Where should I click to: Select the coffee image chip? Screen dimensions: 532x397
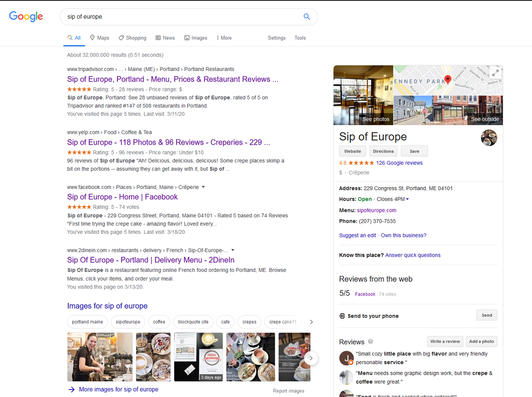click(159, 322)
